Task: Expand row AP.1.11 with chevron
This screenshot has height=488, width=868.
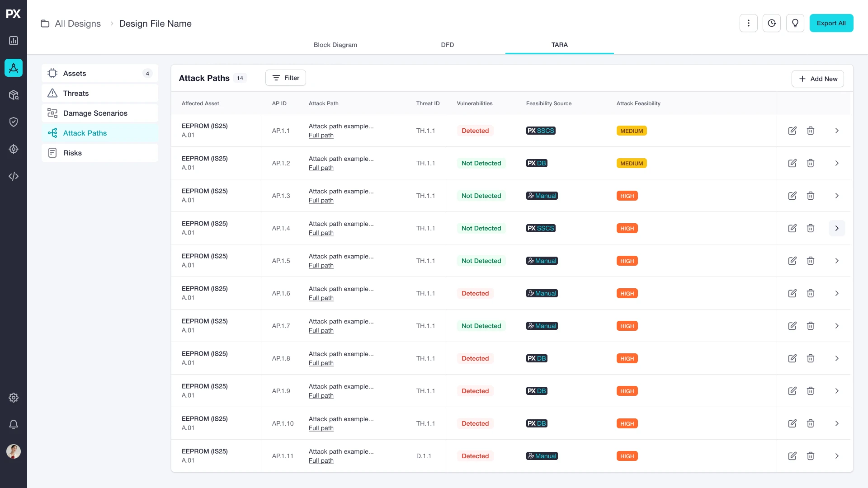Action: 837,456
